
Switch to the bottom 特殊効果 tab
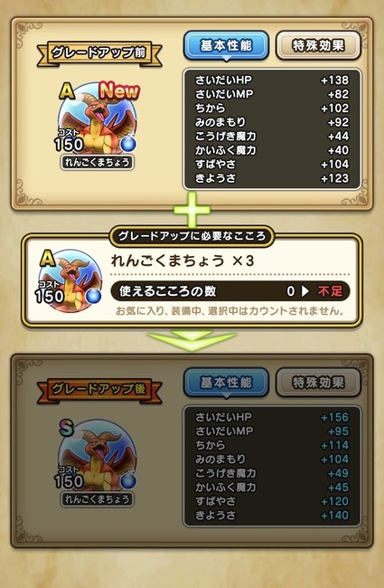click(318, 383)
